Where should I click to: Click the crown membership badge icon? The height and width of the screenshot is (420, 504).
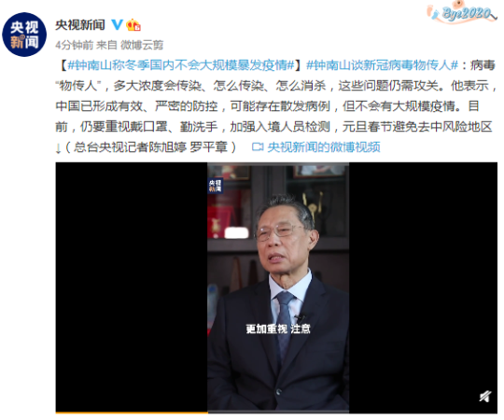coord(133,25)
